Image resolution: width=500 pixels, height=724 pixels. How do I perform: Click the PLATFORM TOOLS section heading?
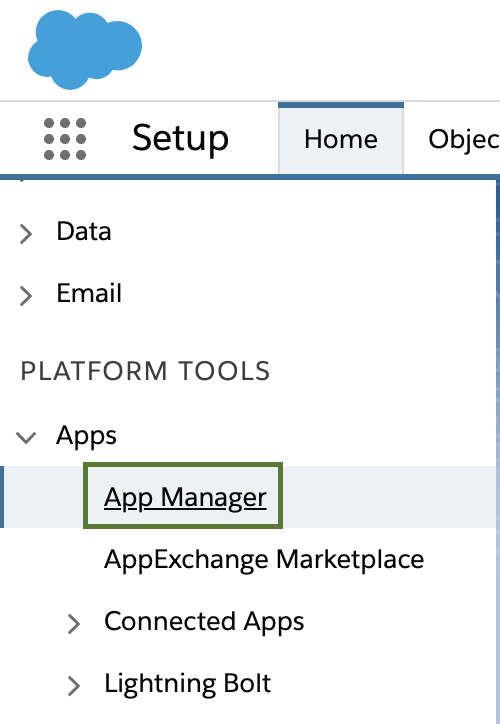point(145,371)
